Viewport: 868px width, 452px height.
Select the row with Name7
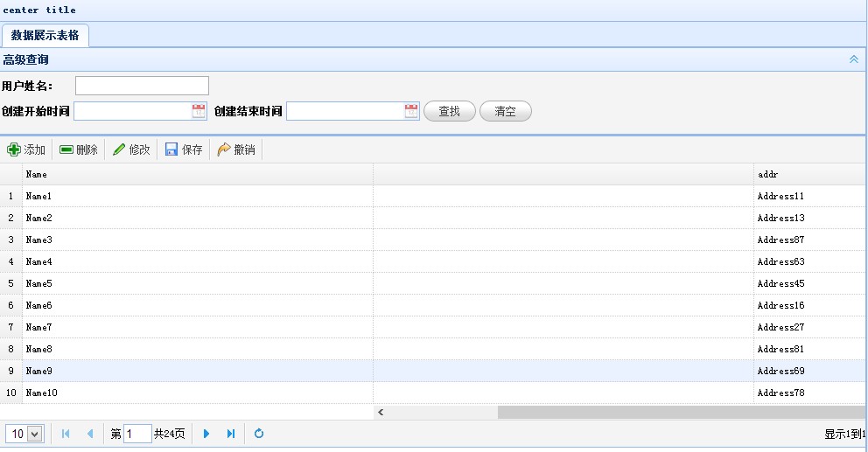tap(433, 327)
